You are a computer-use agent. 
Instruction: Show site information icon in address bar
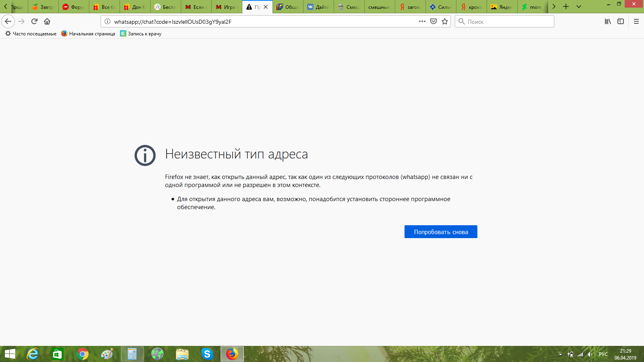click(107, 21)
